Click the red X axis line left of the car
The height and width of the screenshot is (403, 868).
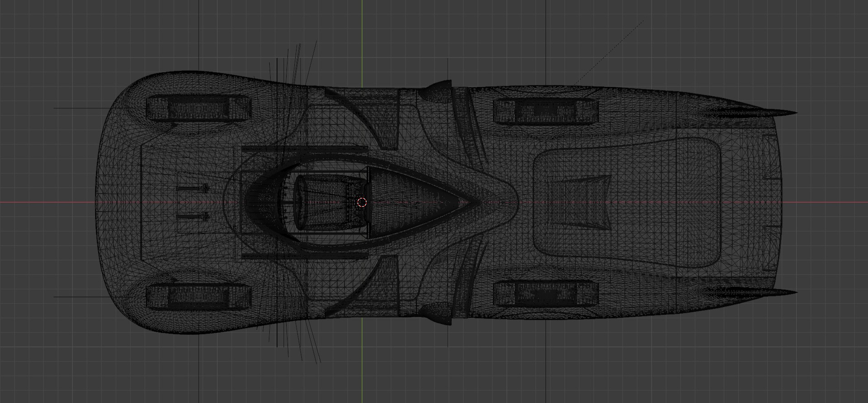point(45,202)
